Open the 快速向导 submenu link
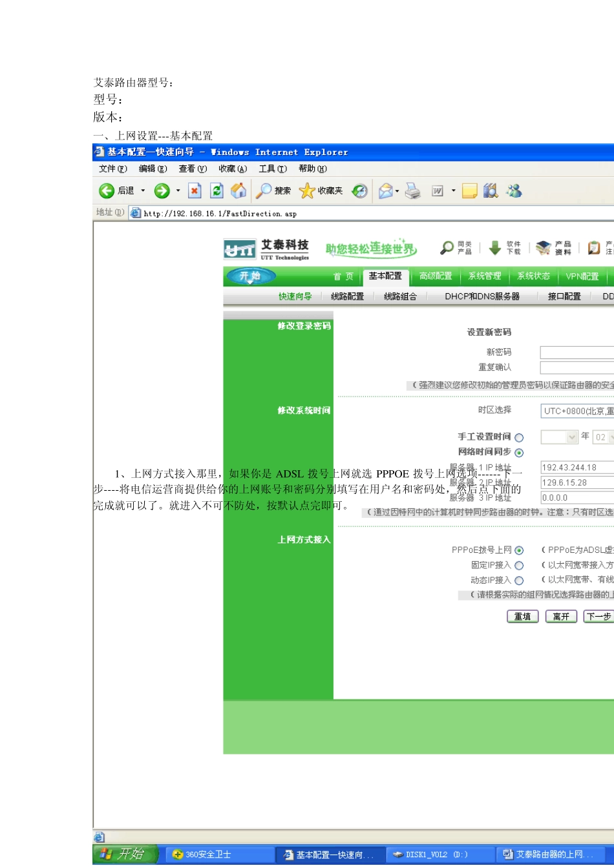This screenshot has width=614, height=868. pos(295,296)
